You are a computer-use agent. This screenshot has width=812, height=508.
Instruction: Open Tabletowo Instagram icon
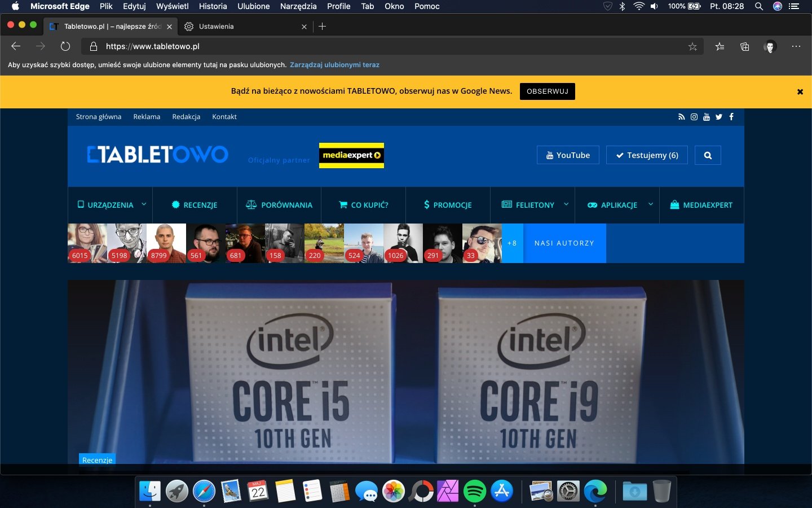coord(694,117)
